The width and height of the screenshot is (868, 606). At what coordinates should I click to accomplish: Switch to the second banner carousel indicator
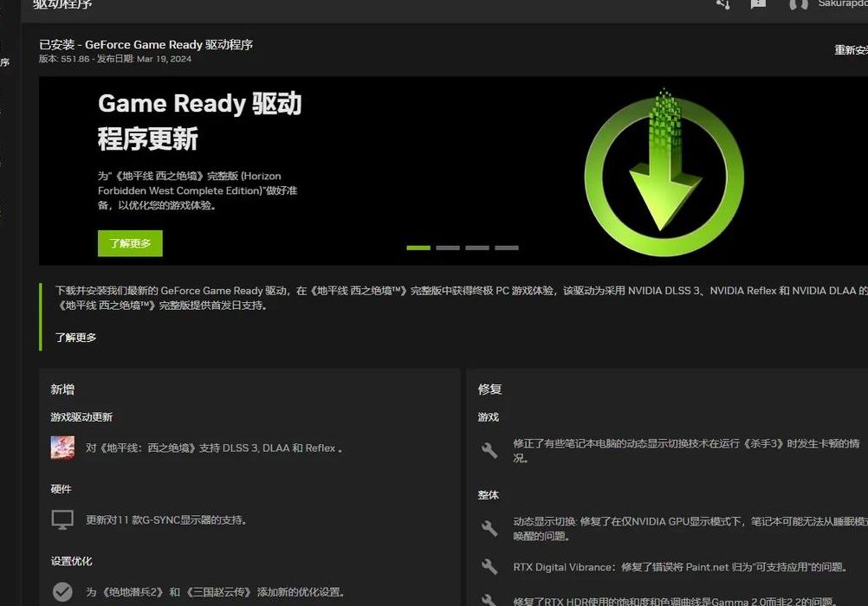click(448, 248)
